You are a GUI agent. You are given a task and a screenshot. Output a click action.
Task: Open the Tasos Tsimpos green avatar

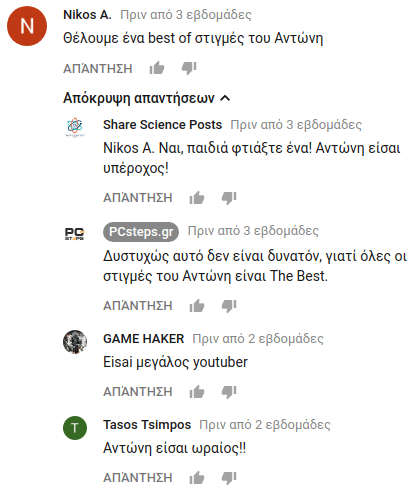click(75, 428)
